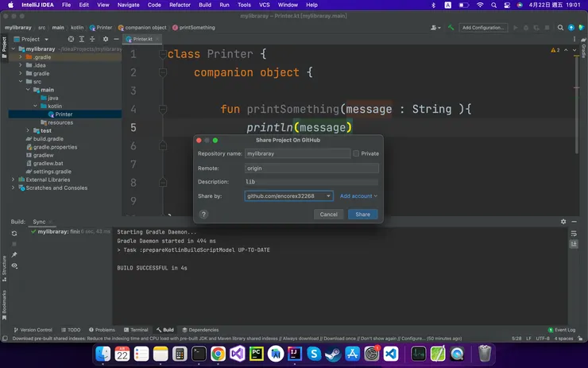
Task: Expand the Add account dropdown link
Action: pyautogui.click(x=358, y=196)
